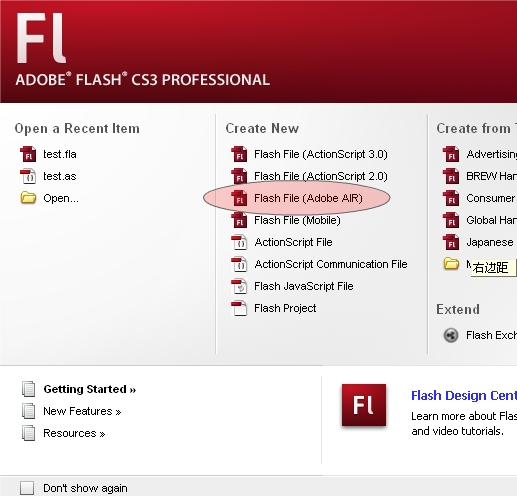Open the Resources link
The height and width of the screenshot is (496, 517).
74,433
